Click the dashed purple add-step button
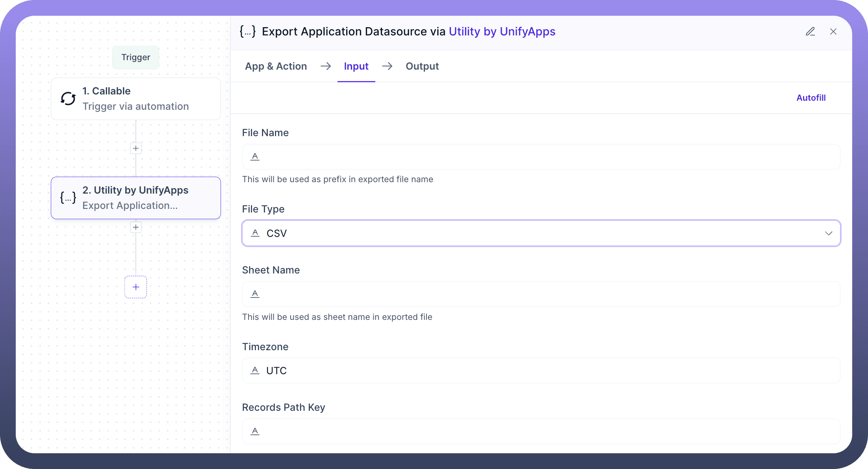 click(x=136, y=287)
